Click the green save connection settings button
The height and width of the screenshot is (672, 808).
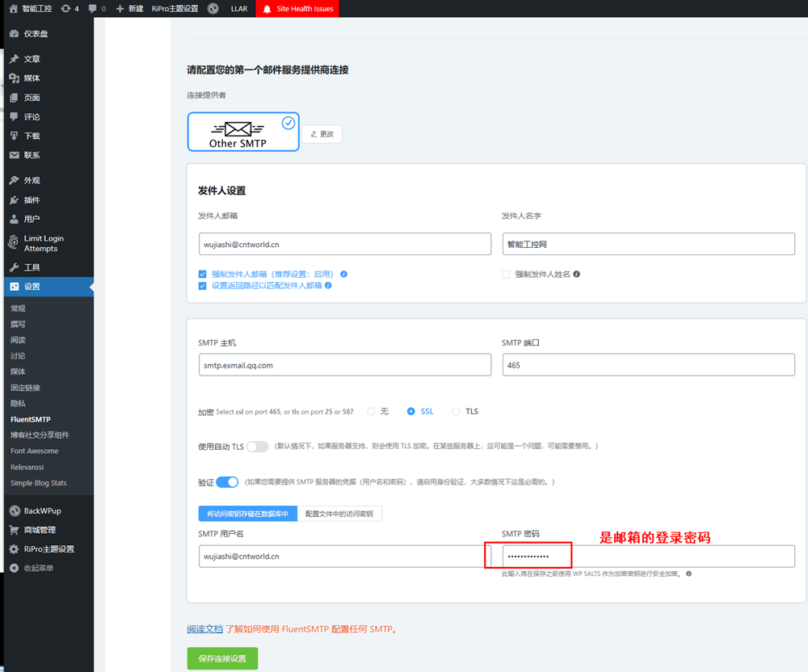click(222, 658)
